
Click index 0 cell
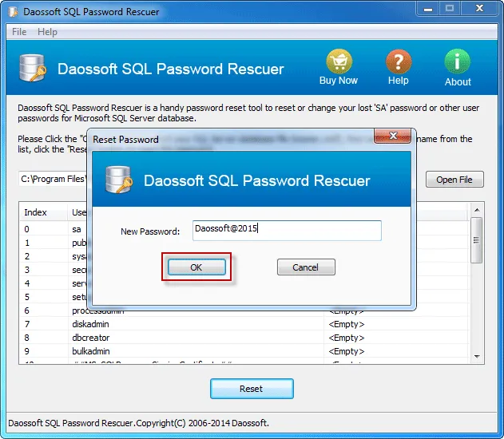[x=26, y=229]
